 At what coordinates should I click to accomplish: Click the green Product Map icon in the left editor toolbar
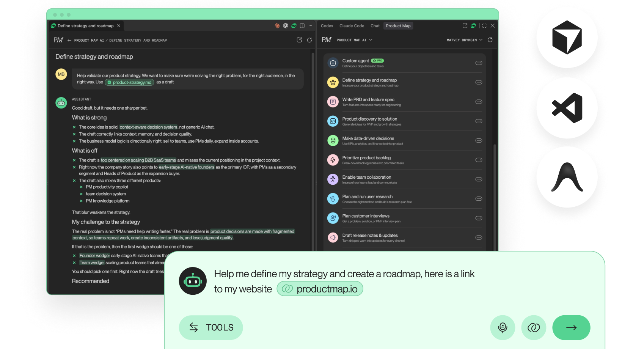294,26
